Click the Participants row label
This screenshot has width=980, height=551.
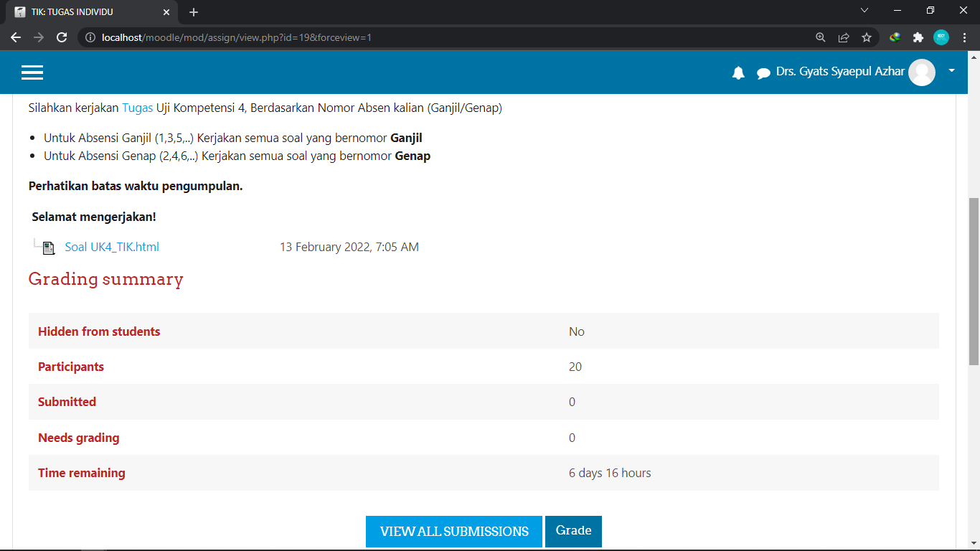[71, 367]
